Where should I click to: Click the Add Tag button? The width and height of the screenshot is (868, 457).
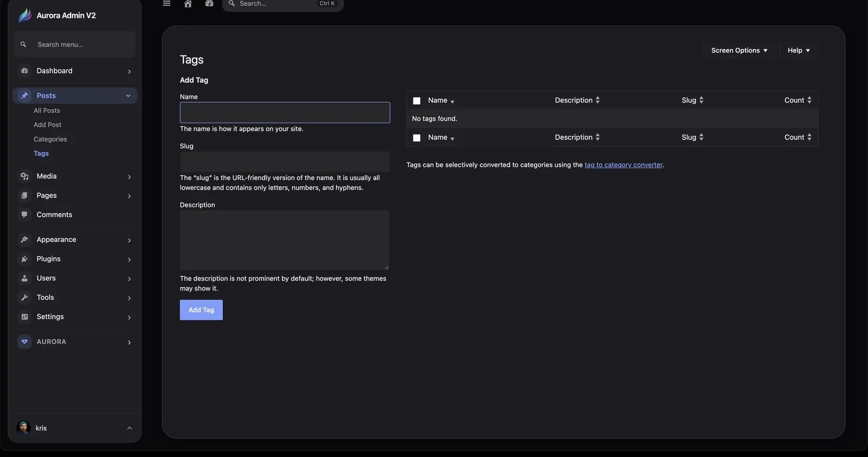click(201, 310)
